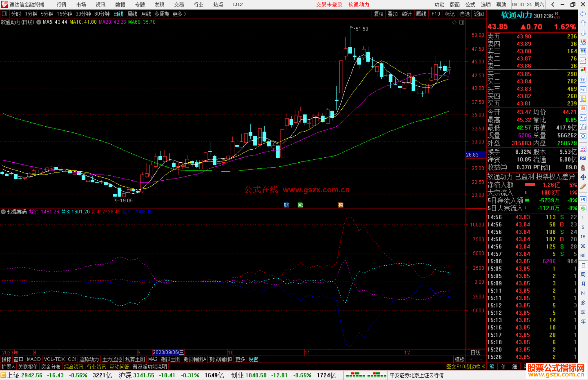588x380 pixels.
Task: Toggle the panel layout icon left of 分时
Action: (x=5, y=14)
